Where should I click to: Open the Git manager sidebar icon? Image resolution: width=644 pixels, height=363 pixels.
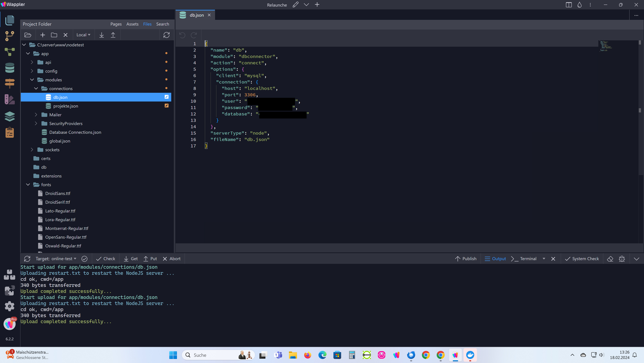point(10,36)
